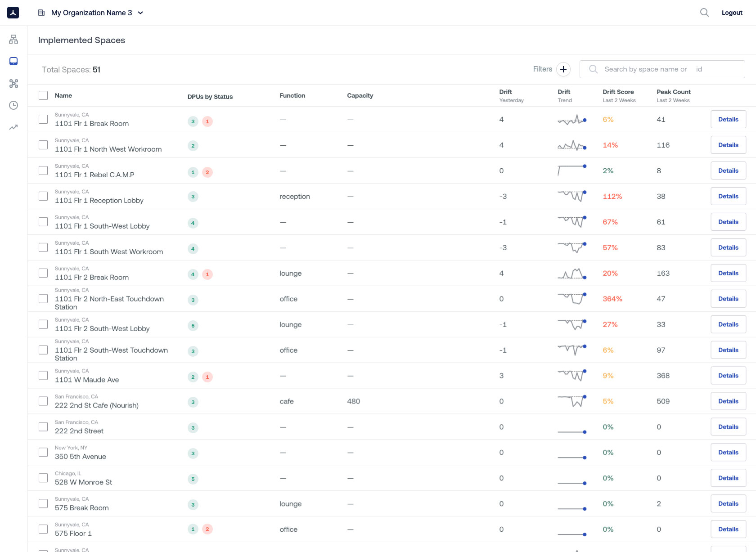Open the integrations network sidebar icon
Image resolution: width=756 pixels, height=552 pixels.
(x=13, y=83)
